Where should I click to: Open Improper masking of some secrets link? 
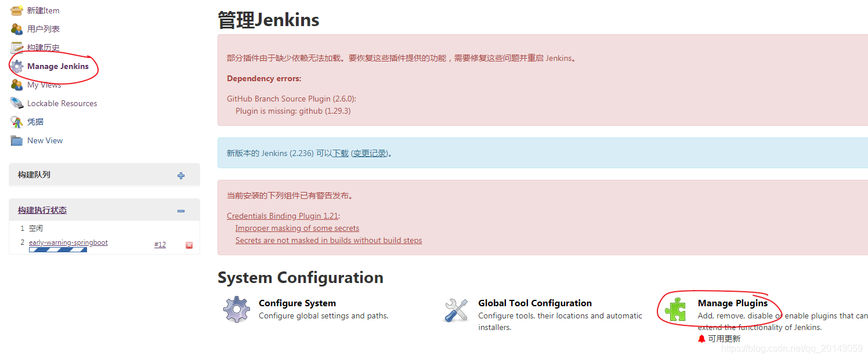tap(297, 228)
